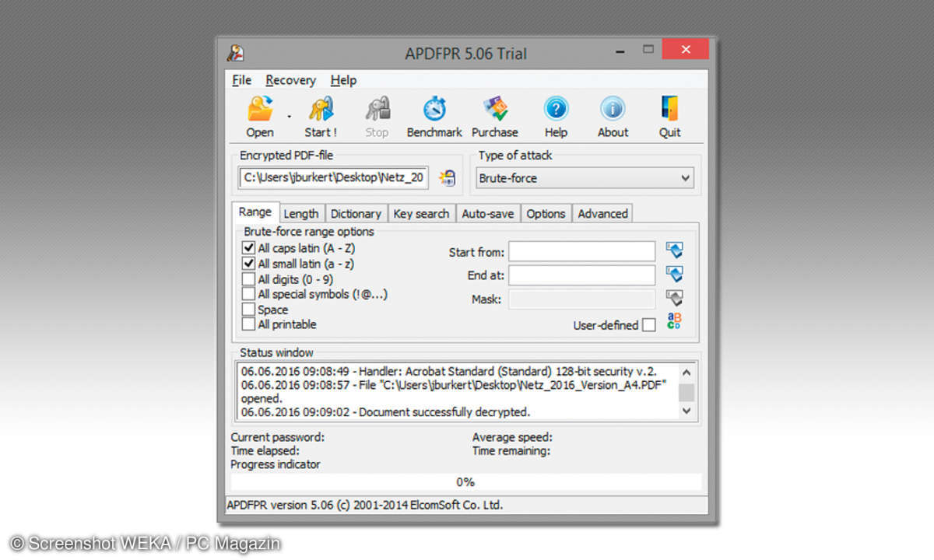Switch to the Dictionary tab
The width and height of the screenshot is (934, 560).
pyautogui.click(x=356, y=214)
